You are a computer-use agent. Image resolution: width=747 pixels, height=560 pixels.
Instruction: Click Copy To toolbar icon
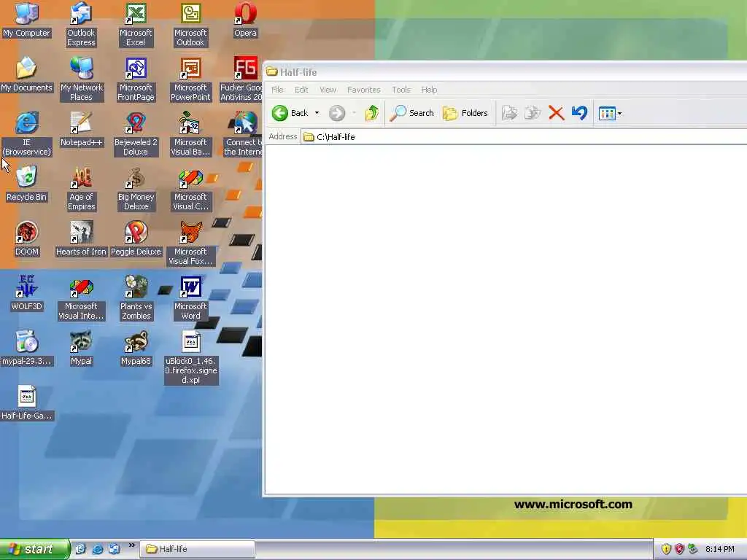[532, 113]
